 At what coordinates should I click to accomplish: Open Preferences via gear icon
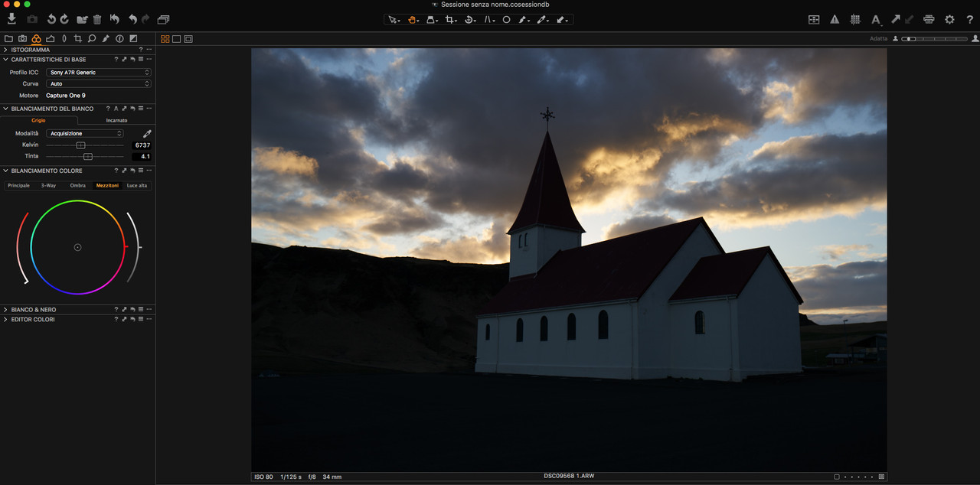[x=949, y=19]
